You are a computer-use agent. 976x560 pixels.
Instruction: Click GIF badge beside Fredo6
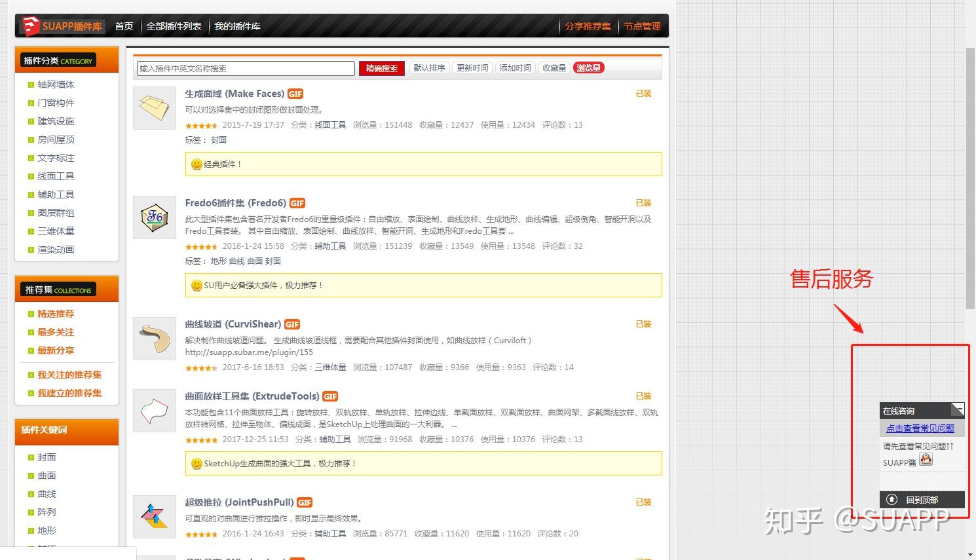pyautogui.click(x=297, y=203)
